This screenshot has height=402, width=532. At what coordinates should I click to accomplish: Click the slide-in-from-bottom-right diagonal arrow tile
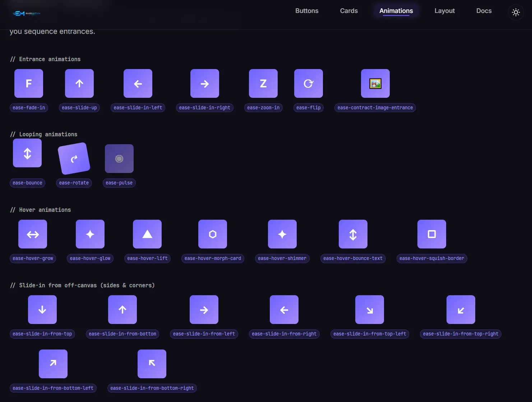click(x=152, y=364)
